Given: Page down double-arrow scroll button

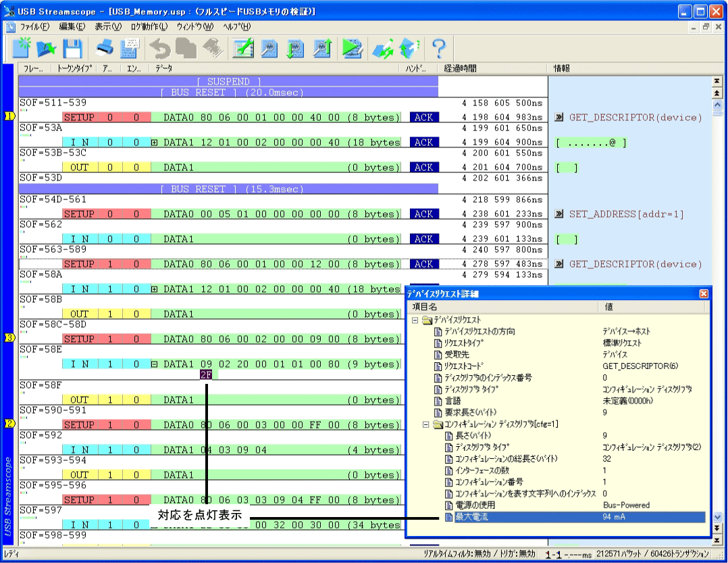Looking at the screenshot, I should pos(717,528).
